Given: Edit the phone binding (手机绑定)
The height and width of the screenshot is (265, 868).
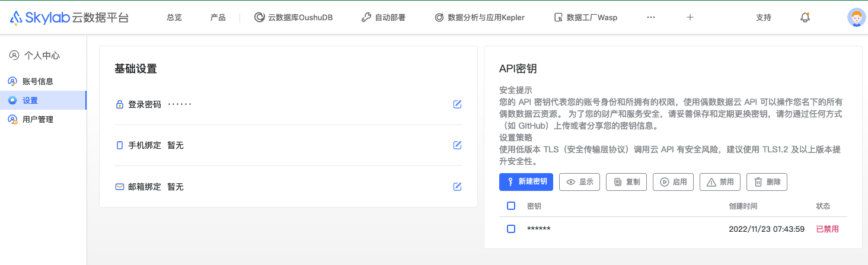Looking at the screenshot, I should point(457,145).
